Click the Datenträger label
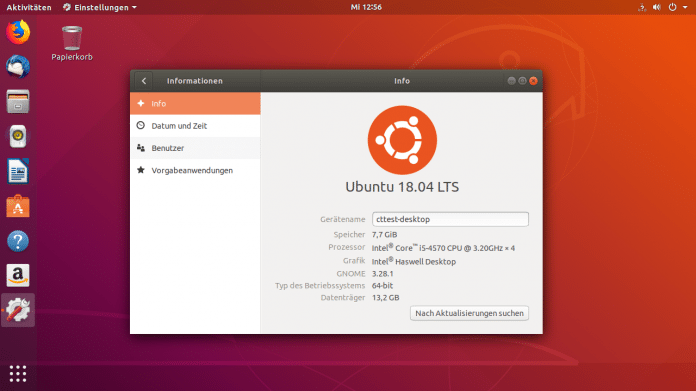 click(343, 297)
